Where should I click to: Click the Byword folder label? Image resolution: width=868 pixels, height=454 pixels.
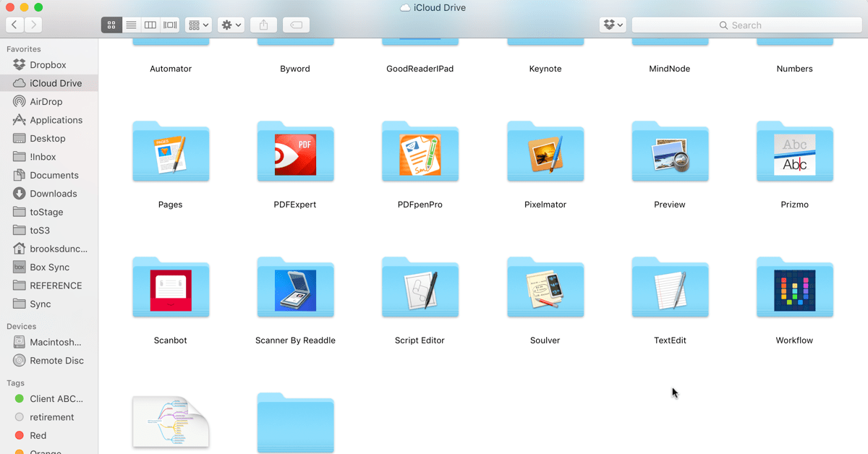click(295, 69)
